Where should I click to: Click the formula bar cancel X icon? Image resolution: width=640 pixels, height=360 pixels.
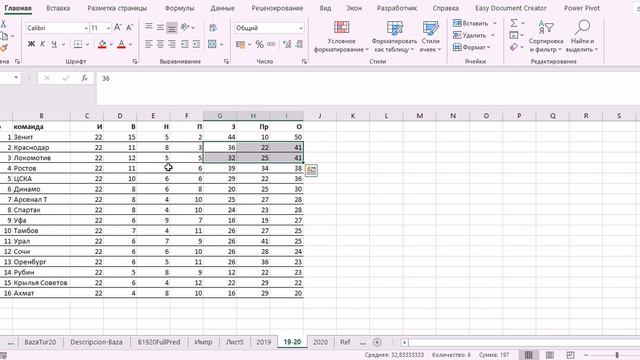[47, 78]
